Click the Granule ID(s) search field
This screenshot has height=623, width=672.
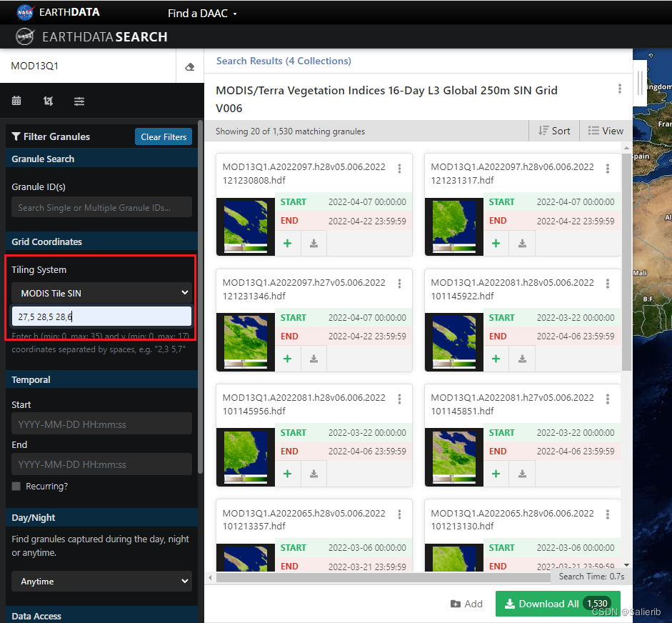[101, 207]
